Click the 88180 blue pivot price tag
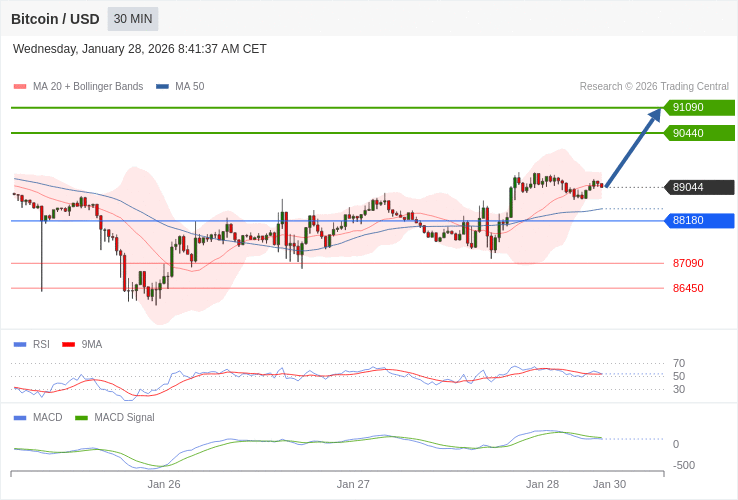738x500 pixels. [699, 221]
